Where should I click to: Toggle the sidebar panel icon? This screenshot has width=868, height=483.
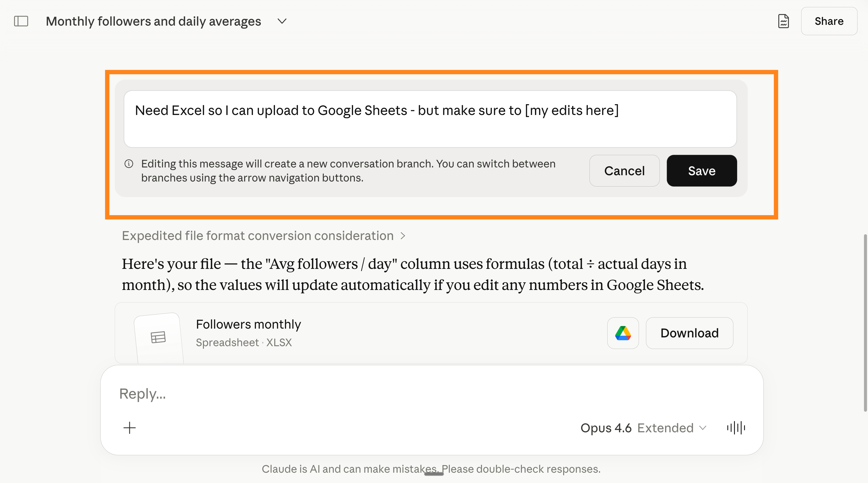(21, 21)
